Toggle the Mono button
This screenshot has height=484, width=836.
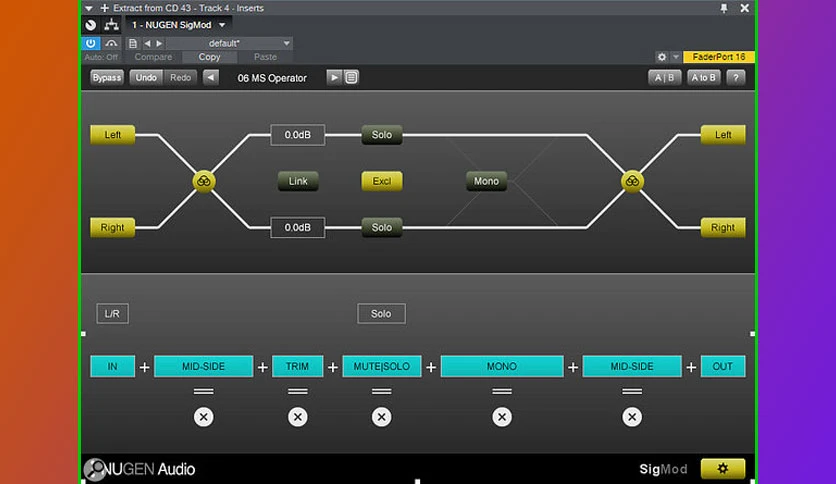pyautogui.click(x=486, y=181)
